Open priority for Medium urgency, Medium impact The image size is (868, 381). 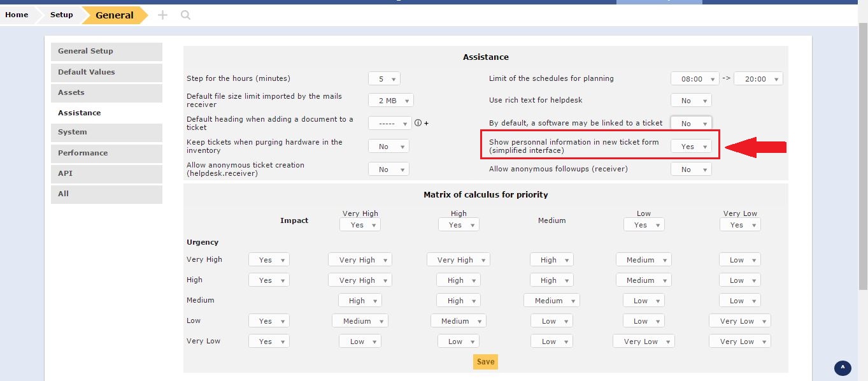tap(551, 301)
